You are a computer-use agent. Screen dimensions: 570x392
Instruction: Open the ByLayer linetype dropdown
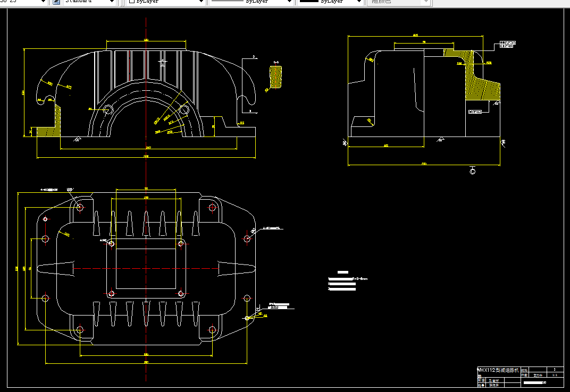coord(252,2)
